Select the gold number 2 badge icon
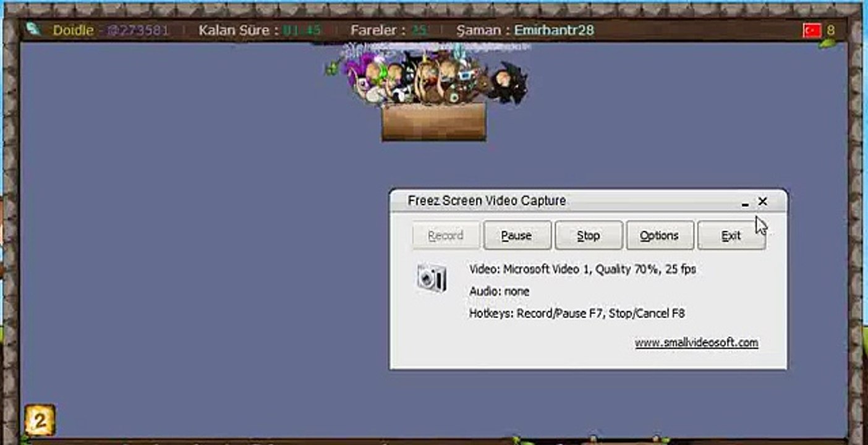868x445 pixels. [40, 420]
